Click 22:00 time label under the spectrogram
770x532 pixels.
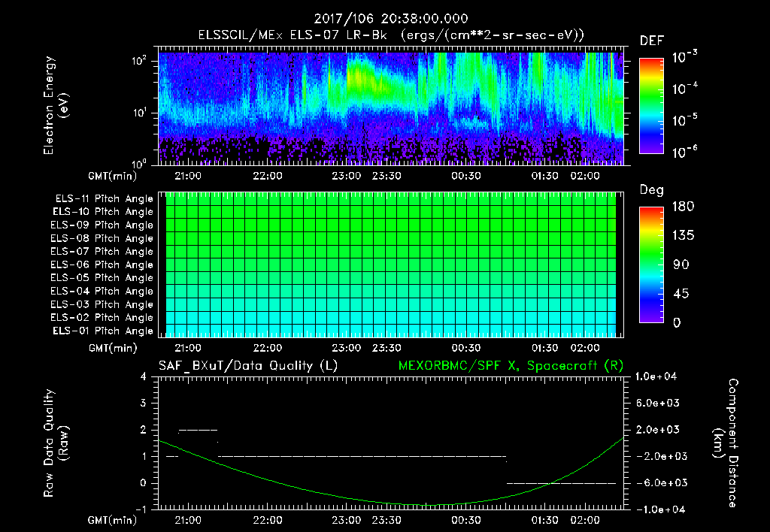point(268,176)
